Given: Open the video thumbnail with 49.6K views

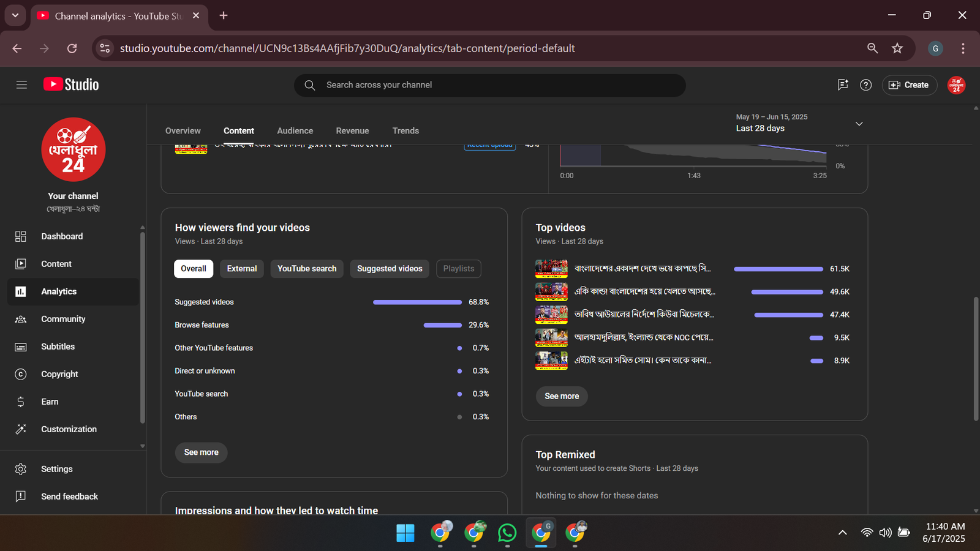Looking at the screenshot, I should (551, 291).
